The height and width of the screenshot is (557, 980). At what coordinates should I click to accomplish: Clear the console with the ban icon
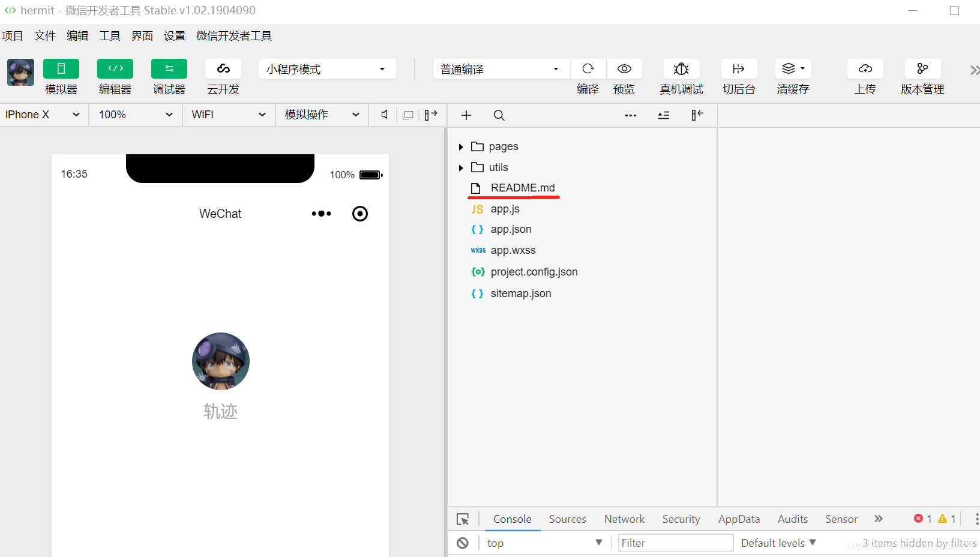[463, 543]
